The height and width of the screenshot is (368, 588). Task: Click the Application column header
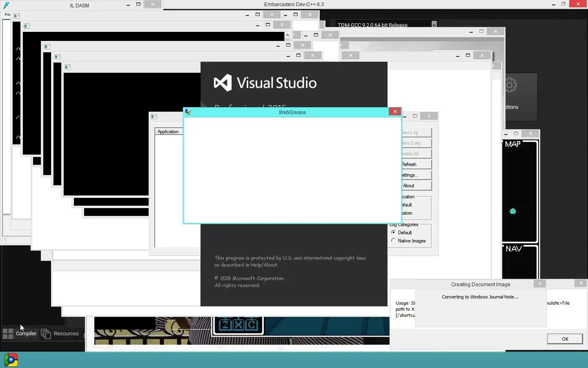169,132
